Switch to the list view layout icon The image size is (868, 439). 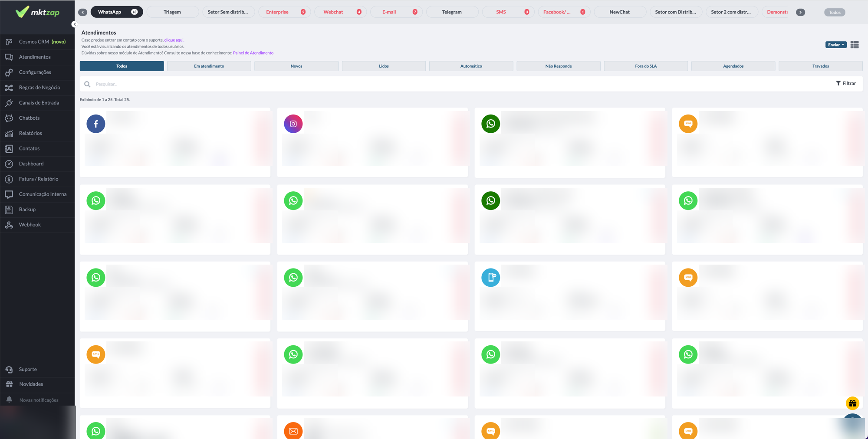point(855,45)
